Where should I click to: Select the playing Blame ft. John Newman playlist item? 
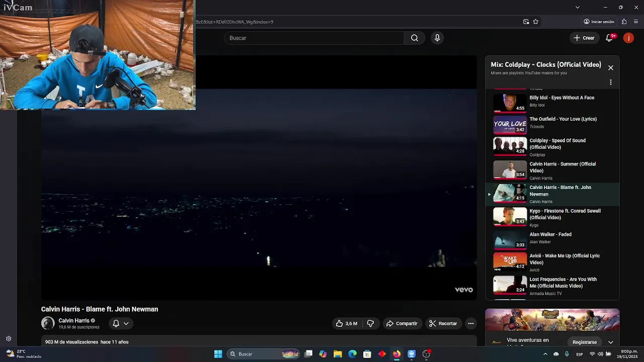point(551,194)
